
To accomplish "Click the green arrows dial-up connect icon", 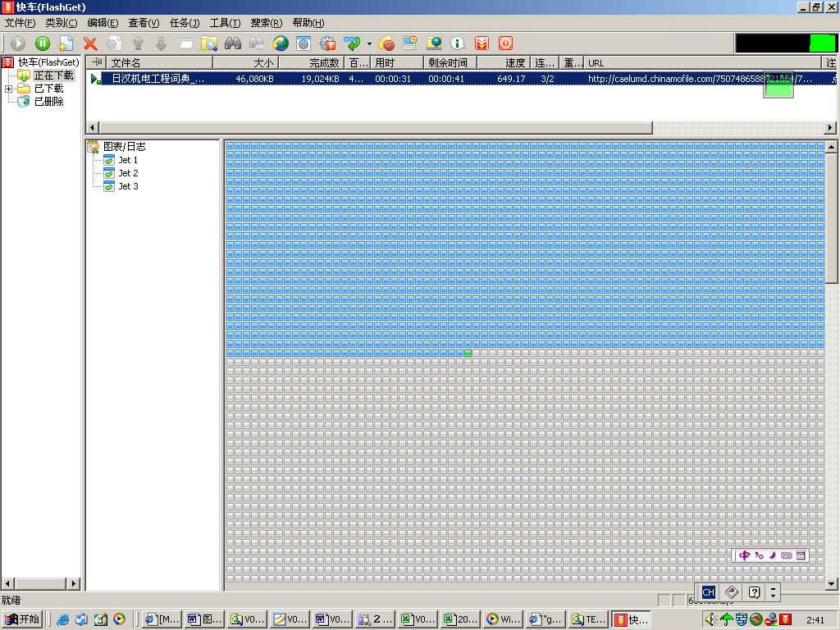I will coord(352,43).
